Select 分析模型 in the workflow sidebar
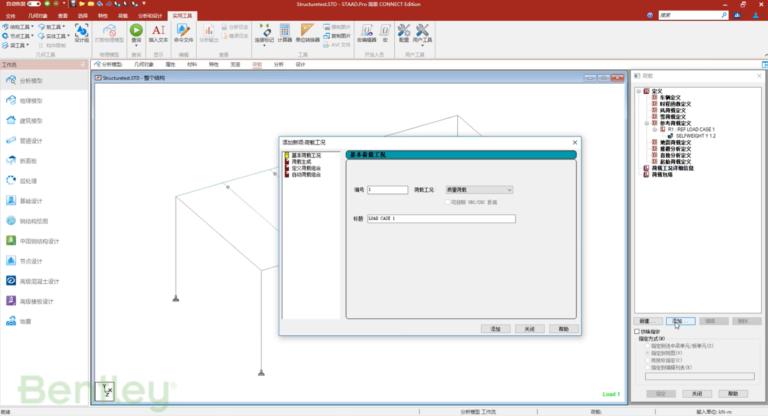The height and width of the screenshot is (416, 768). [x=44, y=80]
